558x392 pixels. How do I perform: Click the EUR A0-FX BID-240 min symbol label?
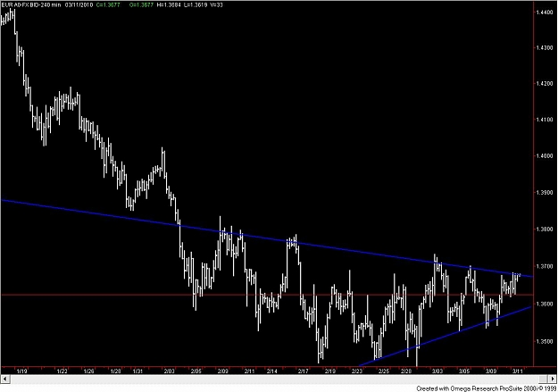[x=31, y=5]
